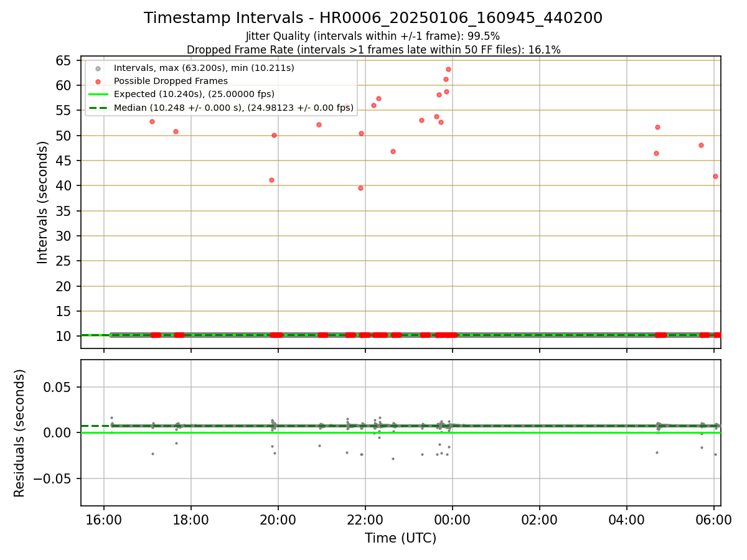
Task: Click legend entry 'Possible Dropped Frames'
Action: pyautogui.click(x=171, y=81)
